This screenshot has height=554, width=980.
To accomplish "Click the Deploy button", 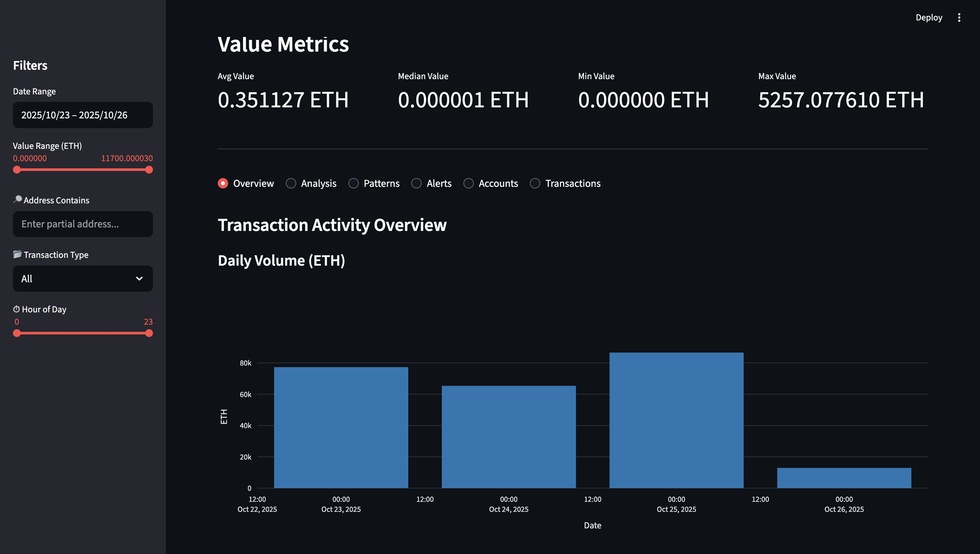I will point(929,17).
